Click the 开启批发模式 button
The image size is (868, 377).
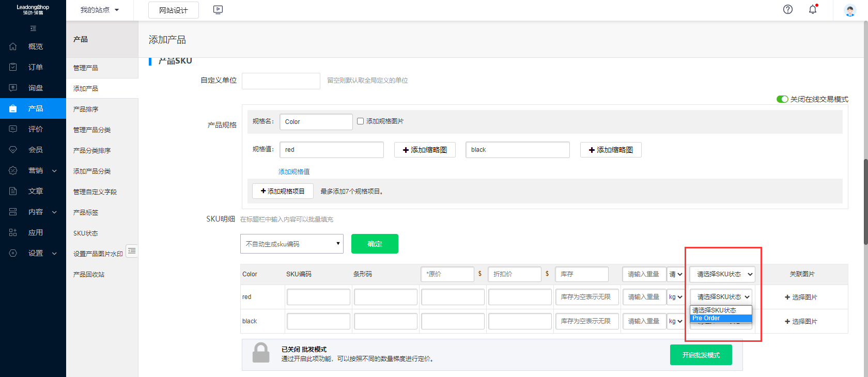(x=701, y=355)
